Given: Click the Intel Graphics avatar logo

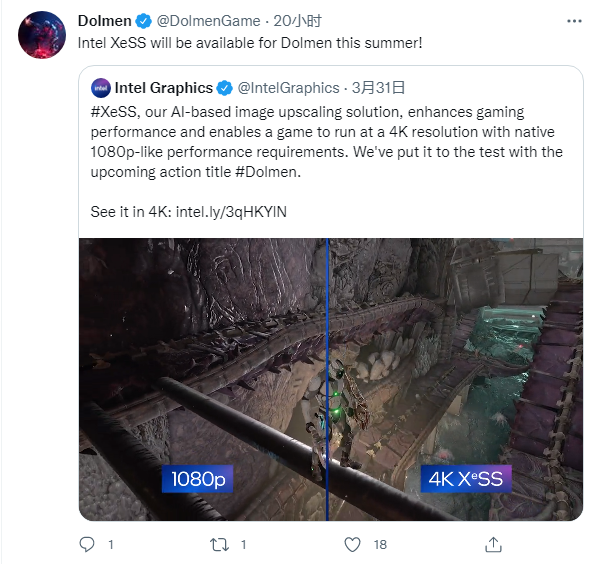Looking at the screenshot, I should click(100, 87).
